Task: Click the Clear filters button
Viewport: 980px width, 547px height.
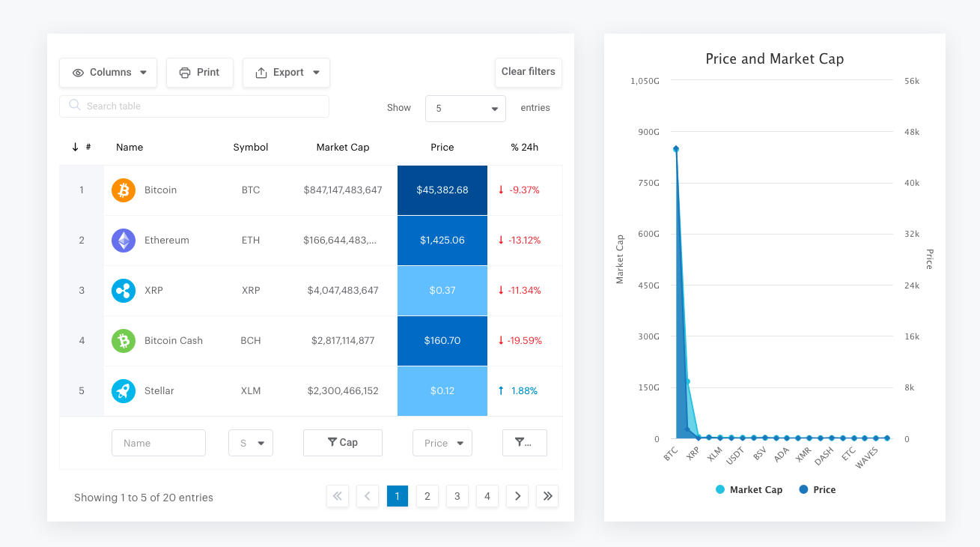Action: point(529,72)
